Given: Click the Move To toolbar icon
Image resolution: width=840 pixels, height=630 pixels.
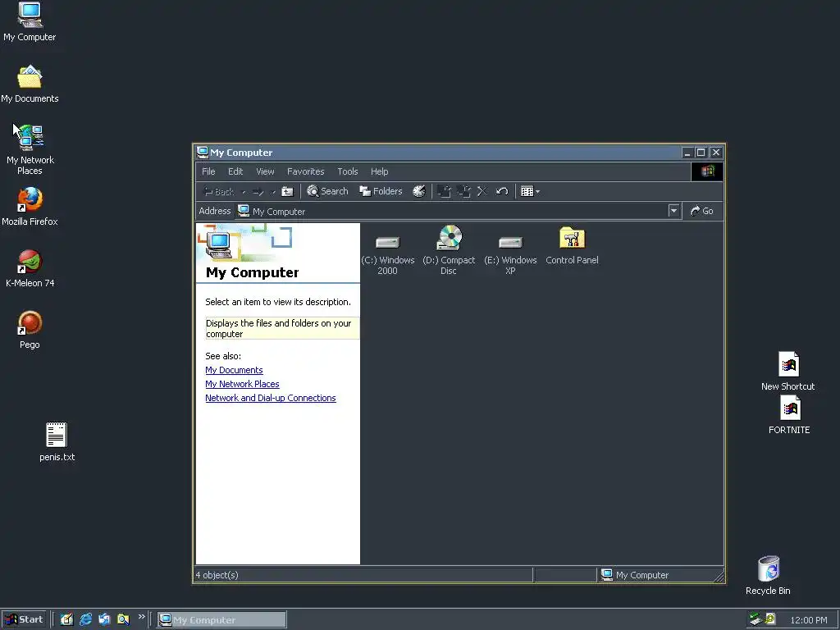Looking at the screenshot, I should (x=444, y=191).
